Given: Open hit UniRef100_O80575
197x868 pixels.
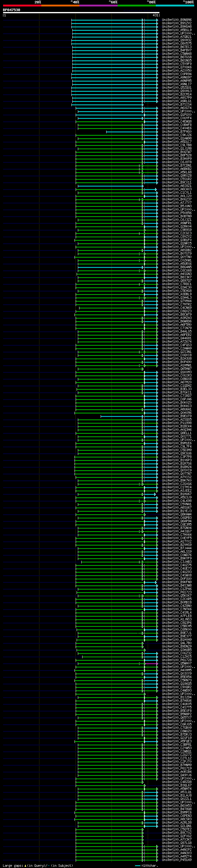Looking at the screenshot, I should pos(177,43).
